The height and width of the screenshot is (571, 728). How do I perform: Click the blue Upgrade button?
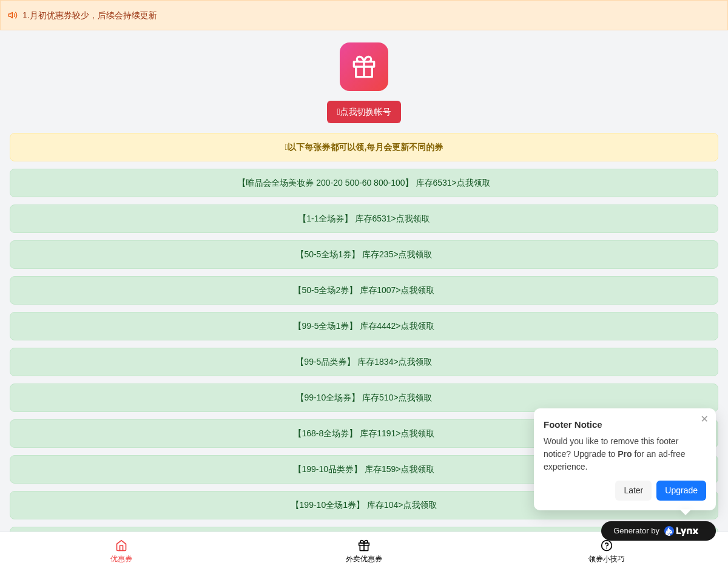tap(681, 490)
